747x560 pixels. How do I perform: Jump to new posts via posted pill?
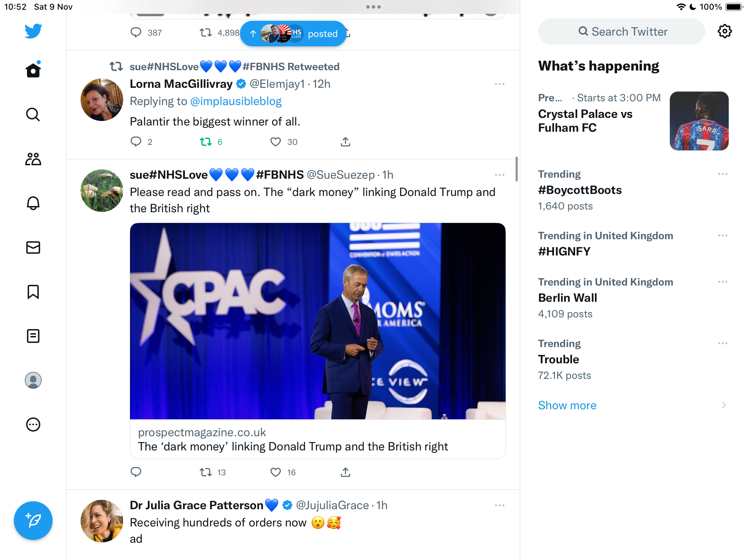[x=293, y=34]
